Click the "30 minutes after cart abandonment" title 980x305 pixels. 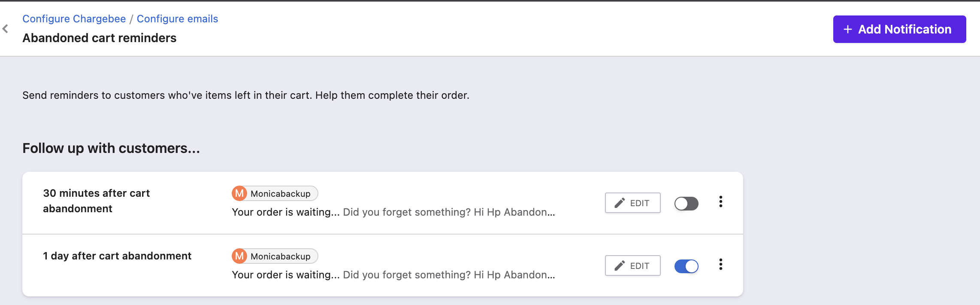click(x=96, y=201)
